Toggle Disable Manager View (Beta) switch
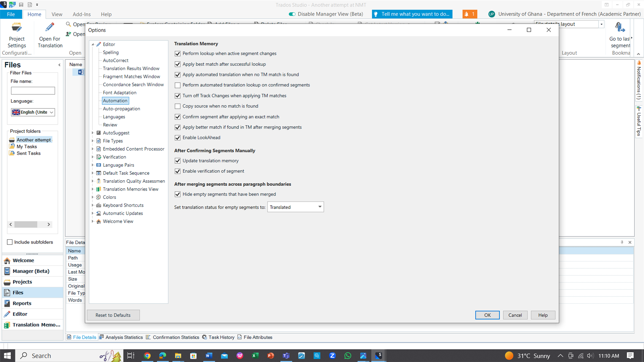Screen dimensions: 644x362 tap(292, 14)
